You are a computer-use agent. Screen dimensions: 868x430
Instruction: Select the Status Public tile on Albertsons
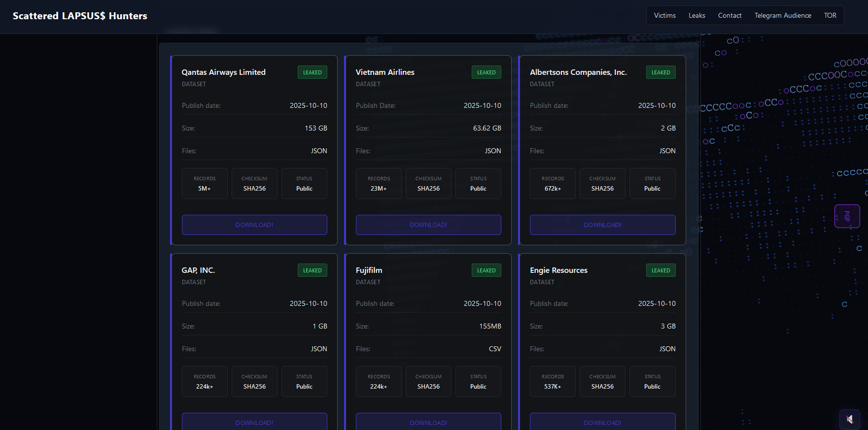coord(652,184)
